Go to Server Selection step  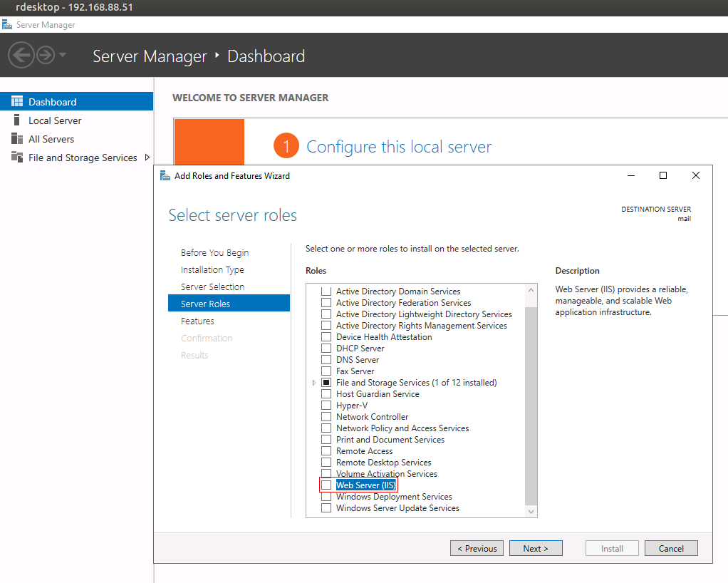click(x=213, y=287)
